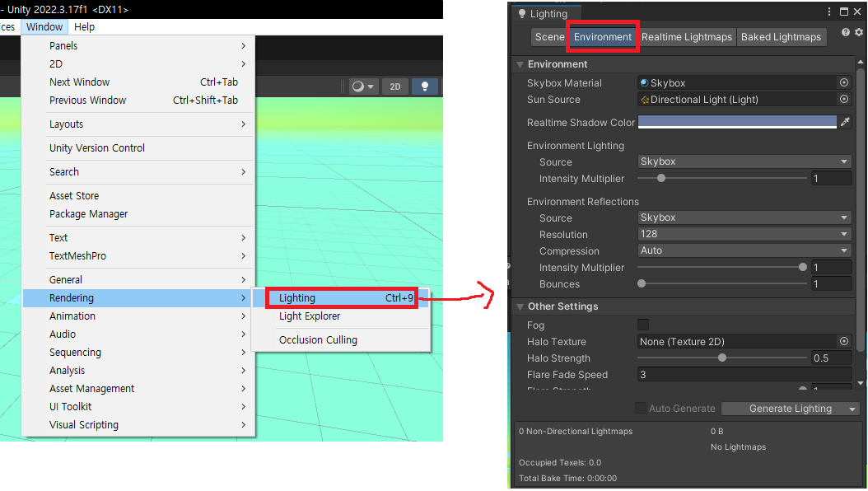868x491 pixels.
Task: Enable the Fog checkbox
Action: (x=643, y=325)
